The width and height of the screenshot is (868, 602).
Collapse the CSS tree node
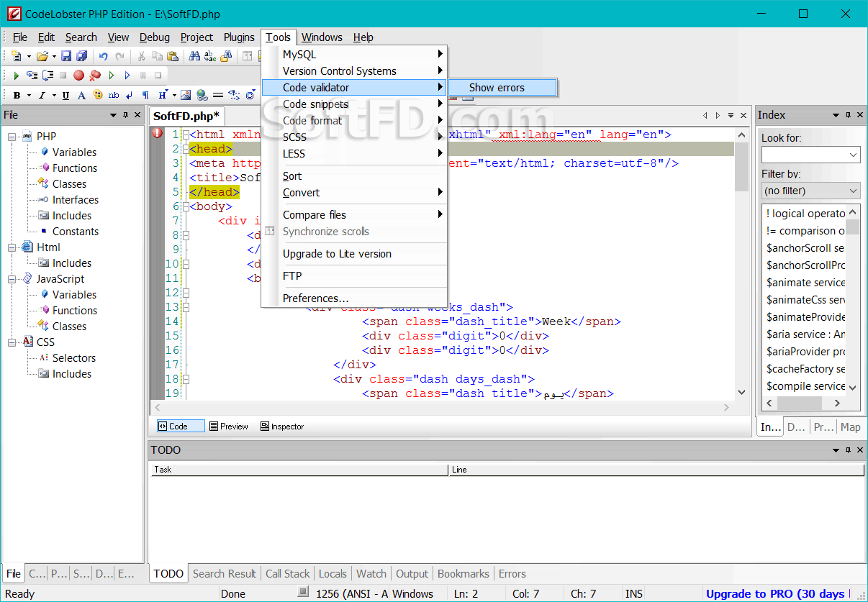[12, 342]
